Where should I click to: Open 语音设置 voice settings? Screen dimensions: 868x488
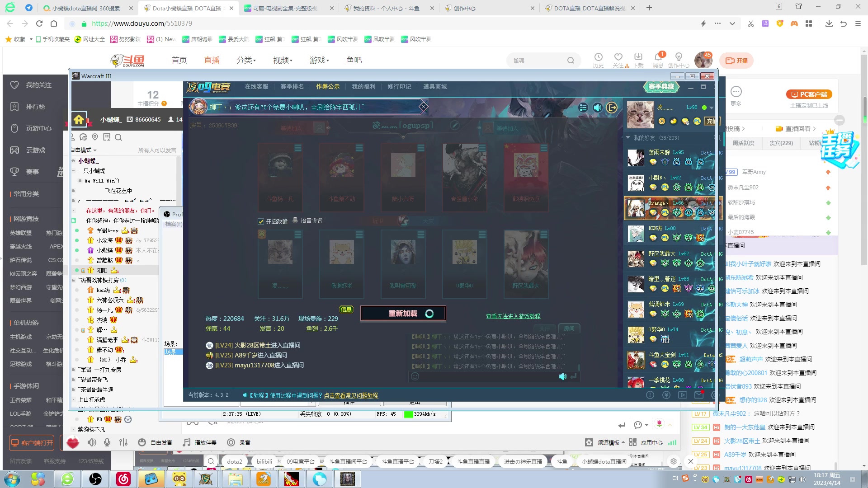tap(307, 221)
